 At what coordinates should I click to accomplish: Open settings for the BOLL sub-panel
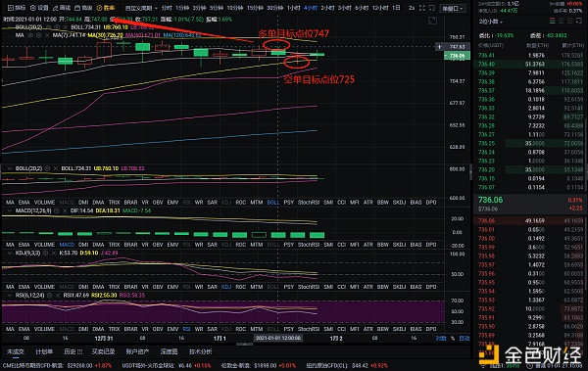[47, 168]
